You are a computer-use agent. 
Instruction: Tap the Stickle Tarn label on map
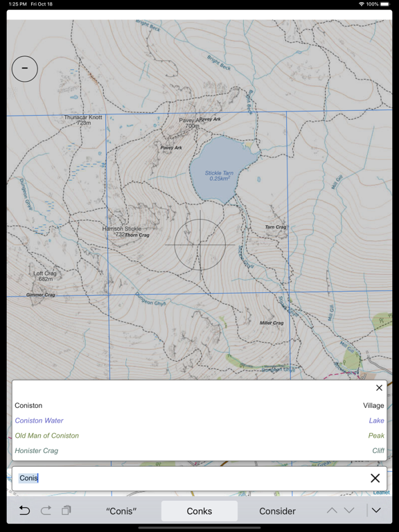(219, 175)
